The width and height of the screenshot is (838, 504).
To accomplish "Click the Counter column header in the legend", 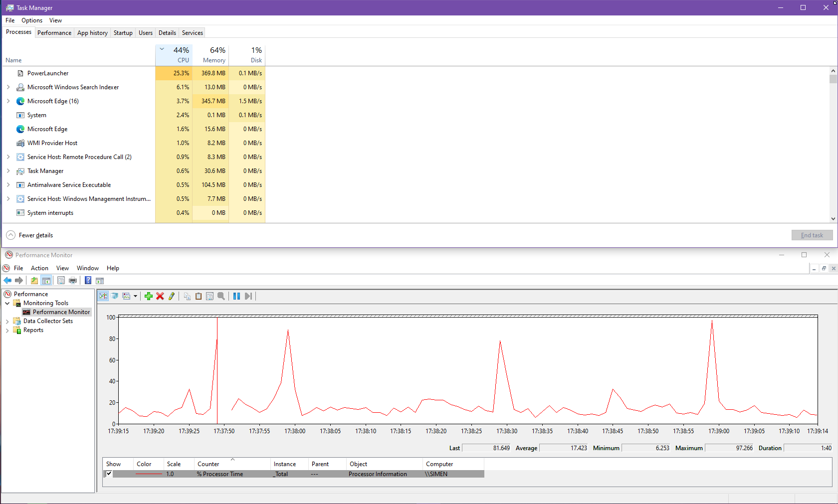I will [232, 464].
